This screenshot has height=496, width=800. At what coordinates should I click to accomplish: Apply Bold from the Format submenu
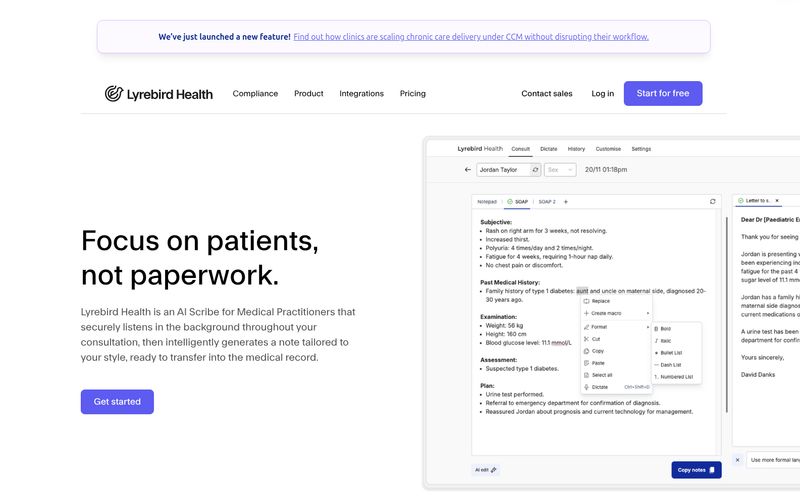[x=676, y=329]
